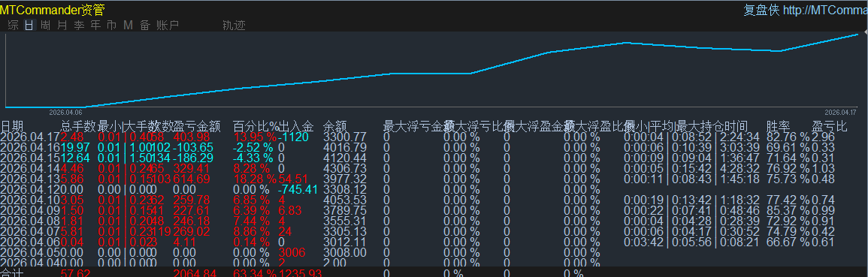Click the 余额 column header
868x277 pixels.
[335, 127]
